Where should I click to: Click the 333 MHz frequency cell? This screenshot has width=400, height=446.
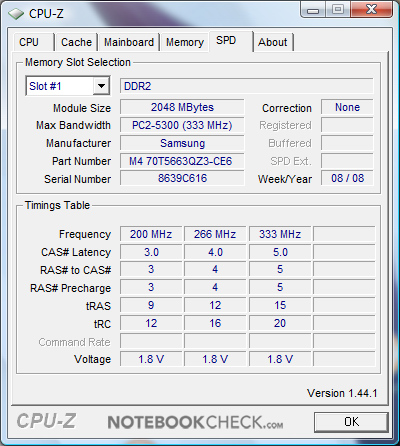click(280, 234)
